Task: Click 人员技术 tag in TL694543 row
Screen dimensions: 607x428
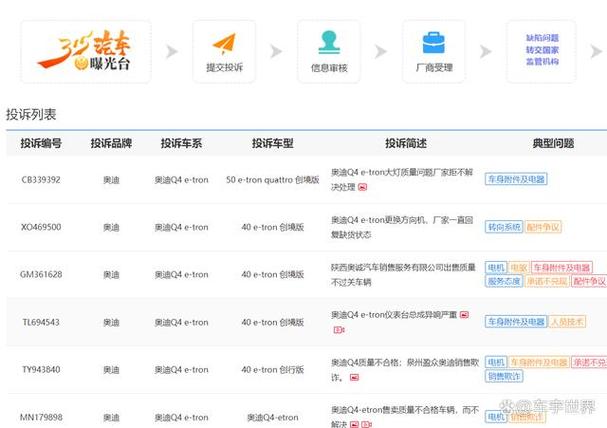Action: pyautogui.click(x=567, y=322)
